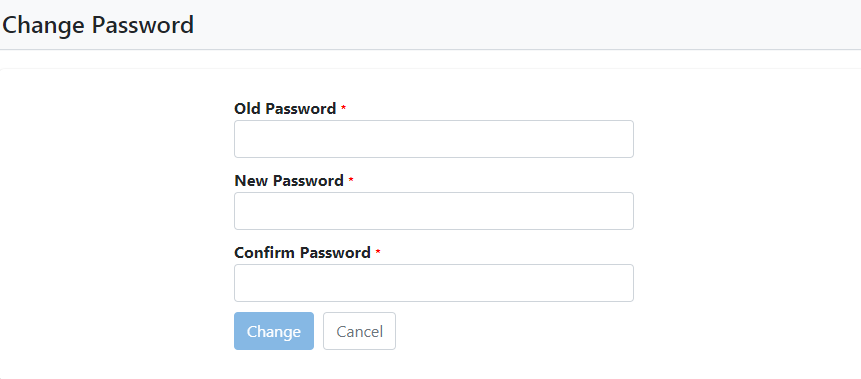Screen dimensions: 861x379
Task: Select the New Password text box
Action: (434, 211)
